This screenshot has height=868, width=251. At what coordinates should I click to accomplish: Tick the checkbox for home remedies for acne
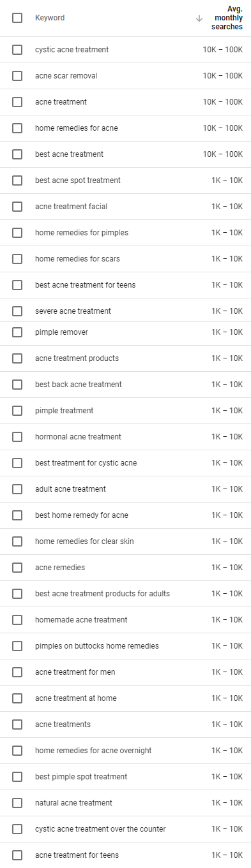pos(17,128)
